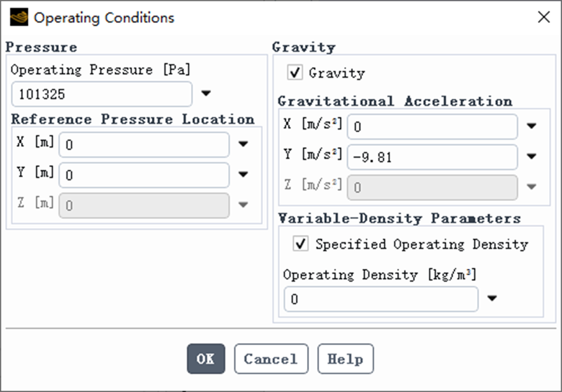Open the Gravitational Acceleration X dropdown arrow
562x392 pixels.
531,126
